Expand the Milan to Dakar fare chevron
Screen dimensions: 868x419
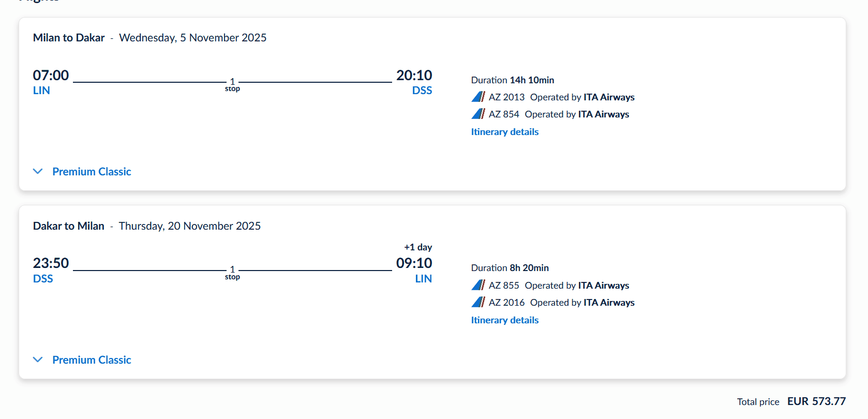[x=38, y=171]
